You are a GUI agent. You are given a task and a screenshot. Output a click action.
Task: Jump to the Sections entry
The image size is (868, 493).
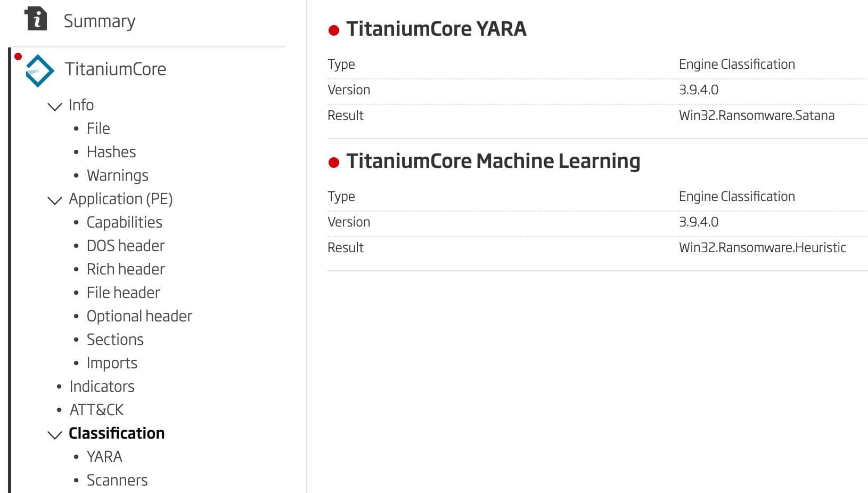(x=115, y=340)
